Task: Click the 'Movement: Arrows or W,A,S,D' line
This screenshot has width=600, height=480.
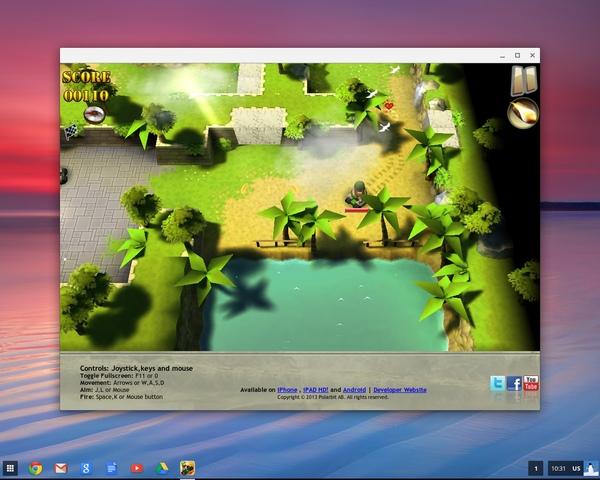Action: click(122, 383)
